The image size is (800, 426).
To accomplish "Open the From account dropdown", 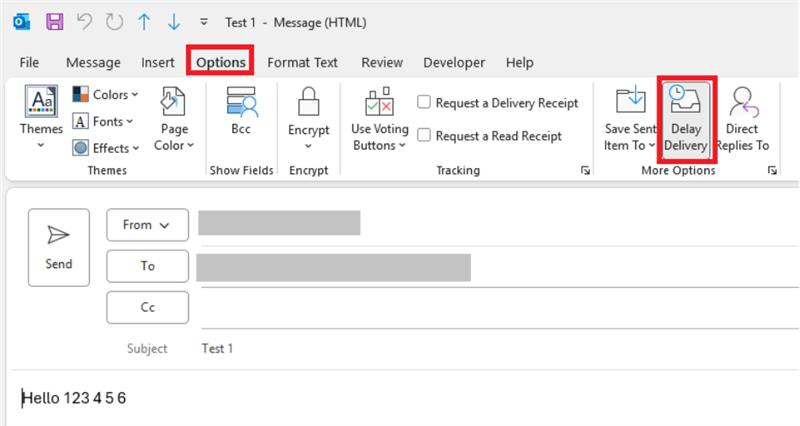I will pyautogui.click(x=147, y=224).
